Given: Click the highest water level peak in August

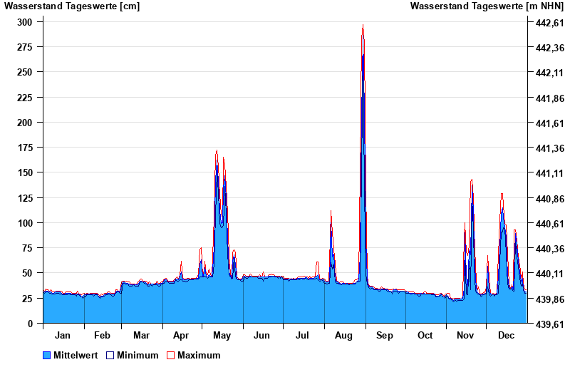Looking at the screenshot, I should point(363,26).
